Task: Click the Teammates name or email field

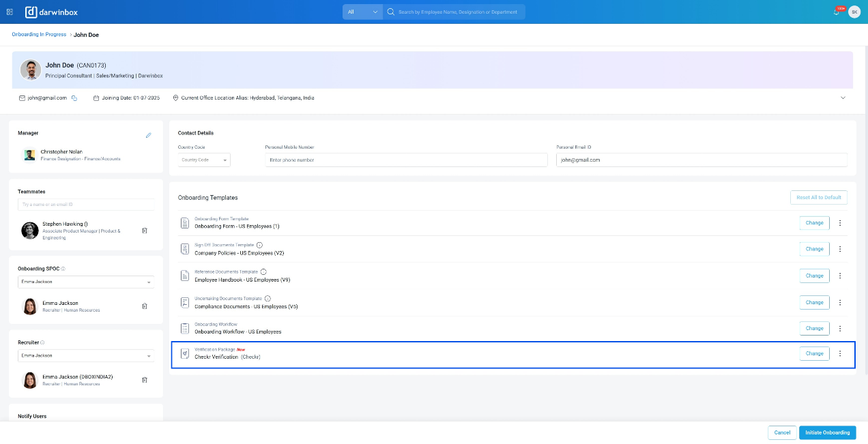Action: point(86,205)
